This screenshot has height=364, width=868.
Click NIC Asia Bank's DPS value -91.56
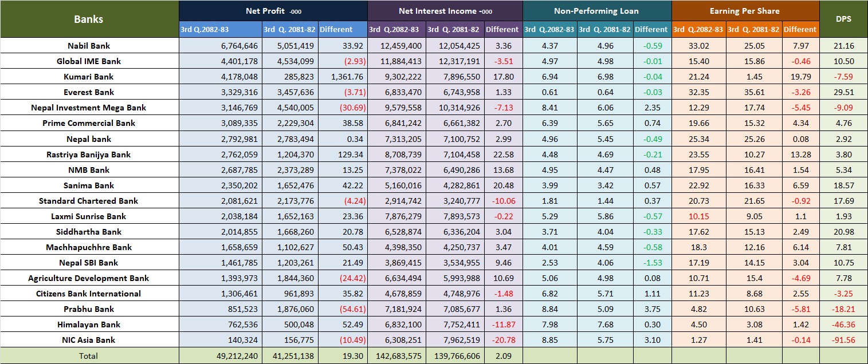(x=843, y=340)
